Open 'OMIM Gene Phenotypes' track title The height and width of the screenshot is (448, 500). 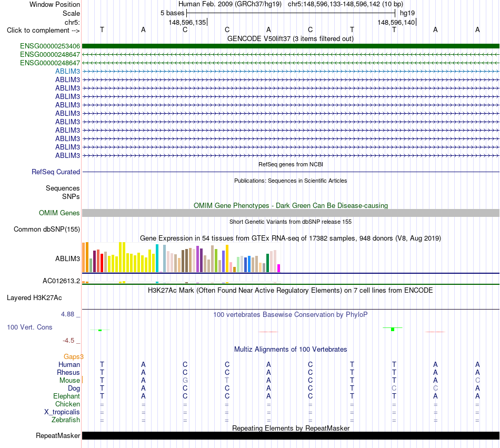(x=291, y=205)
